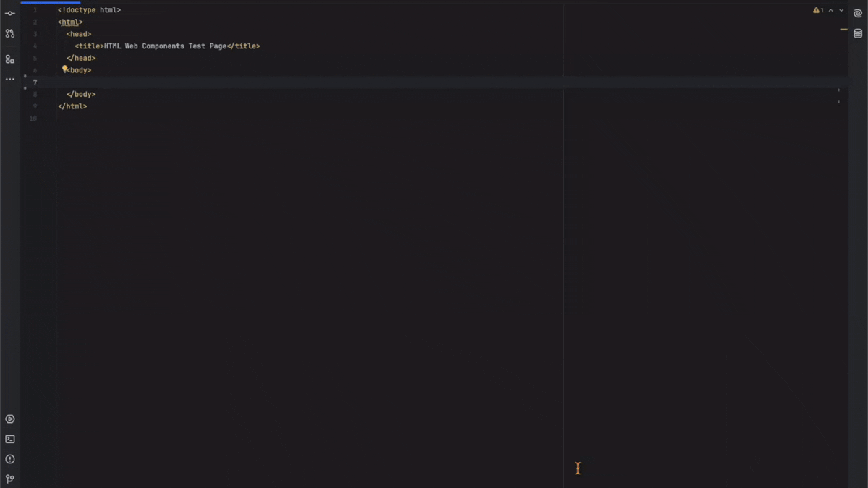Click the More tool windows icon
Screen dimensions: 868x488
9,79
